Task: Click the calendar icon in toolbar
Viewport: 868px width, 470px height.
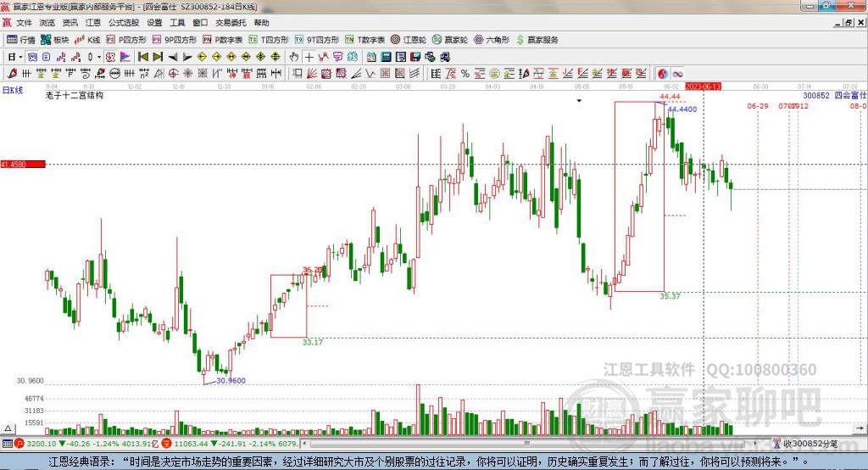Action: point(371,57)
